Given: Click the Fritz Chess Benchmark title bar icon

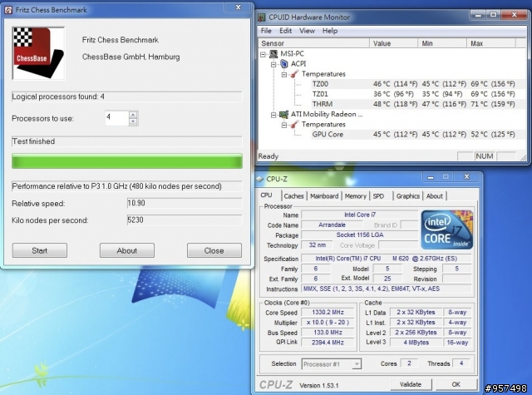Looking at the screenshot, I should coord(8,10).
